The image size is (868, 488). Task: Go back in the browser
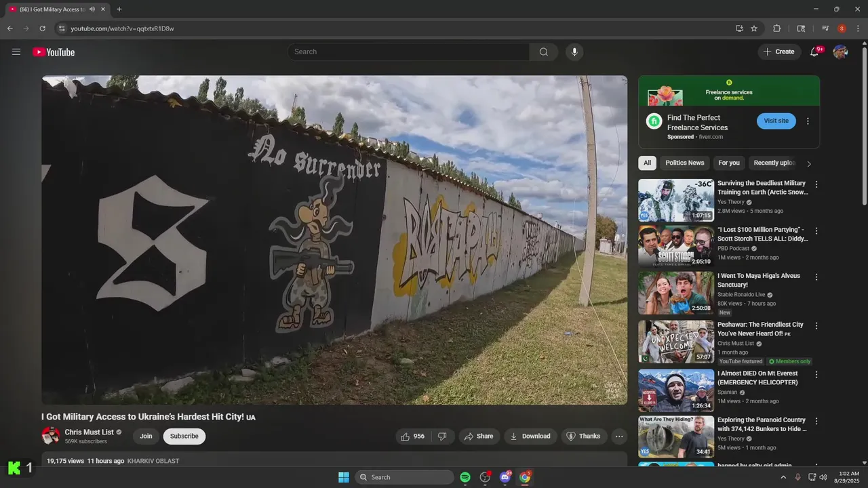coord(9,28)
